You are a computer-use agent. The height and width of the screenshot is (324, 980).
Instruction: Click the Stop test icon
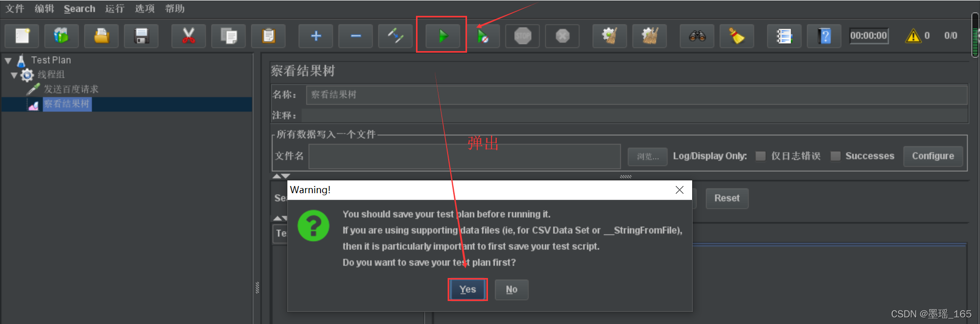522,36
